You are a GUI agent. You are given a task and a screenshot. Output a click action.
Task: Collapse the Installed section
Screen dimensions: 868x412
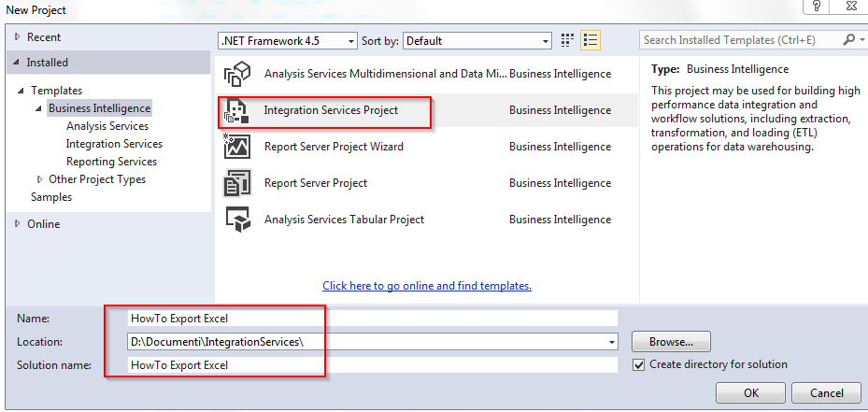(x=16, y=63)
